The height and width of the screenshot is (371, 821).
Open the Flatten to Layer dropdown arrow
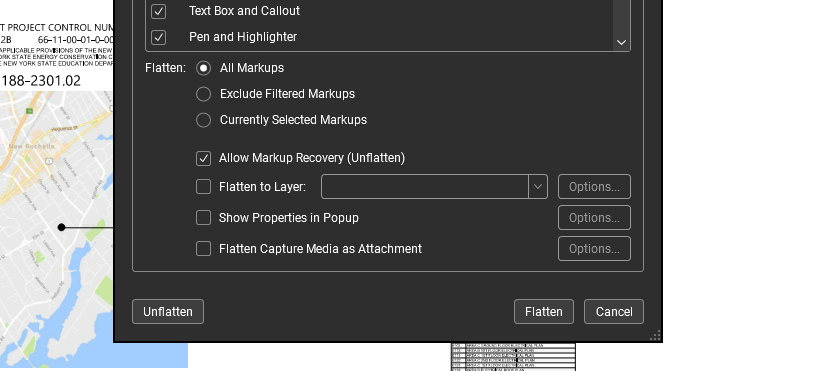click(538, 187)
